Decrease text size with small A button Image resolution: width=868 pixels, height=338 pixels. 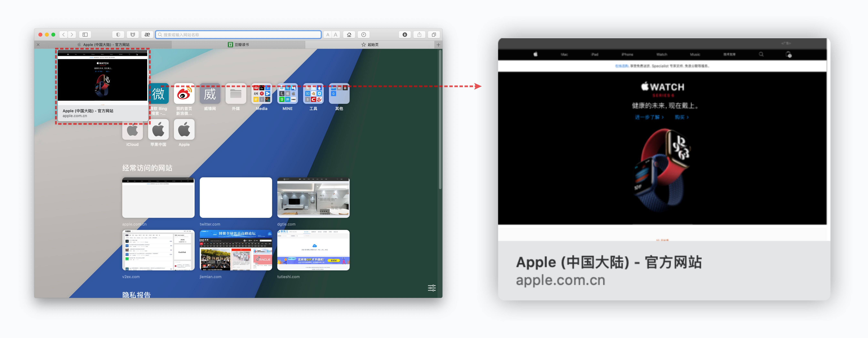pos(327,34)
